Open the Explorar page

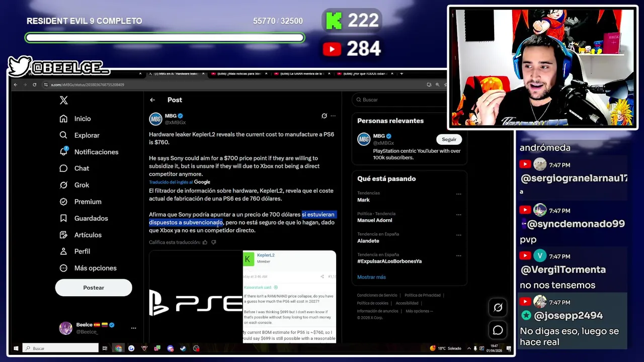point(79,135)
